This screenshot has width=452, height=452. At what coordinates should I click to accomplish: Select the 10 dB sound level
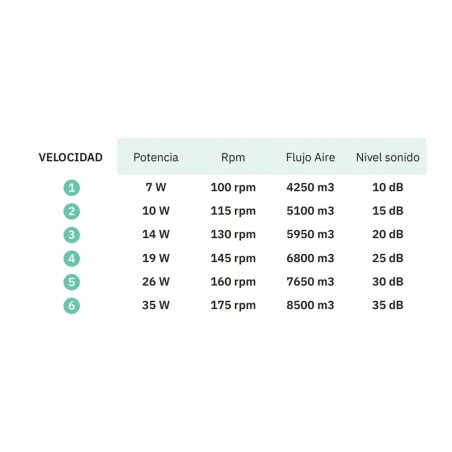coord(388,187)
